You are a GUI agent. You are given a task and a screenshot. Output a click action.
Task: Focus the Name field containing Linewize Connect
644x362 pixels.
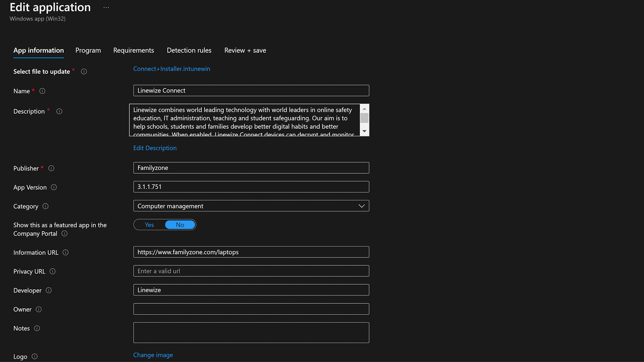pos(251,90)
